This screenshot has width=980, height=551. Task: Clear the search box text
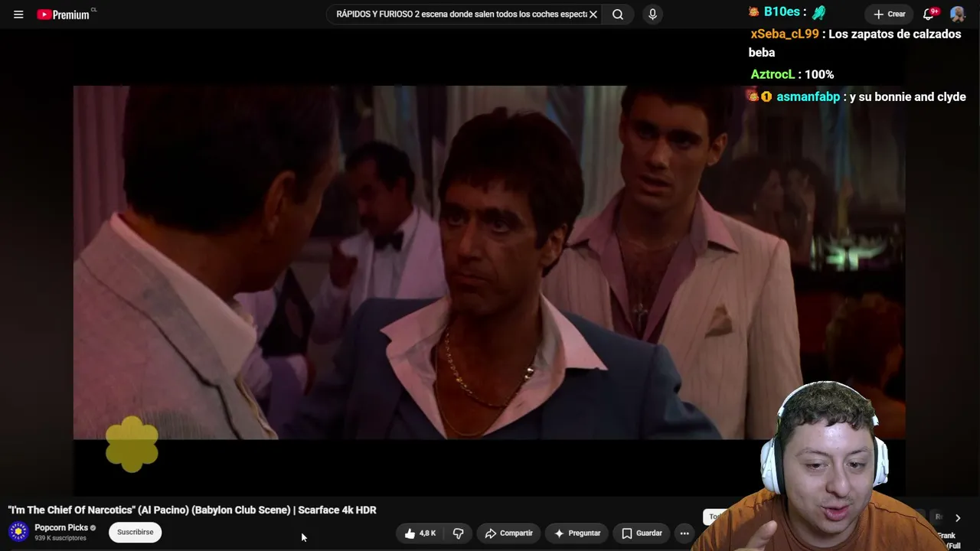point(593,15)
